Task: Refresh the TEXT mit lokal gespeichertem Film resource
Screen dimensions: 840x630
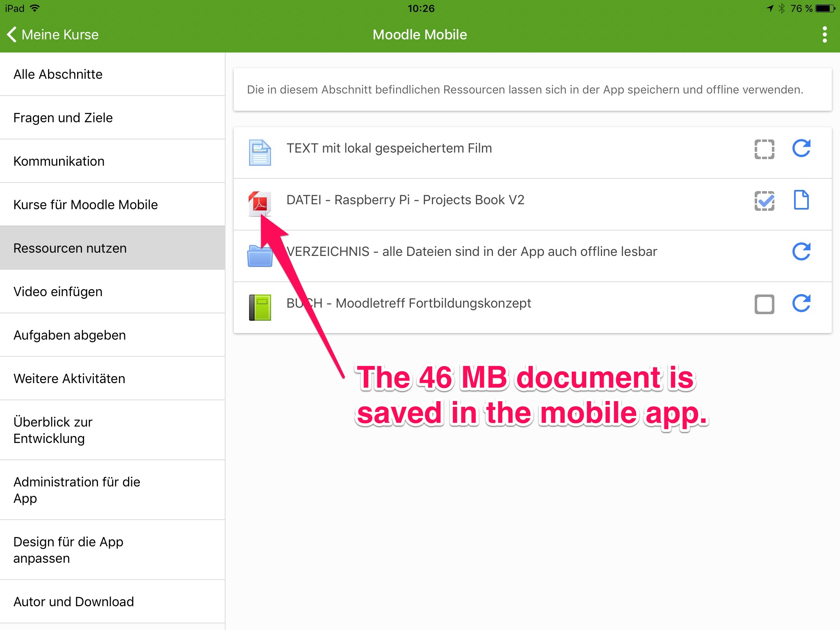Action: point(801,148)
